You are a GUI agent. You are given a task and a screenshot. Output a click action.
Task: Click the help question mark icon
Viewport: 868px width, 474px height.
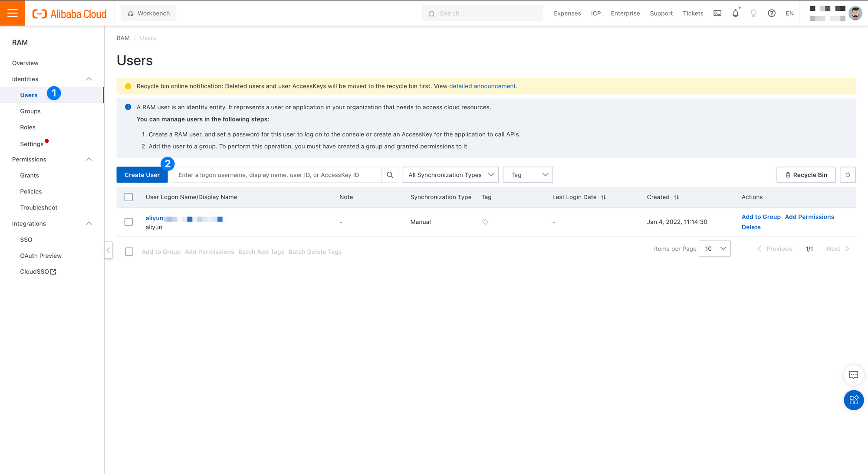pos(771,13)
